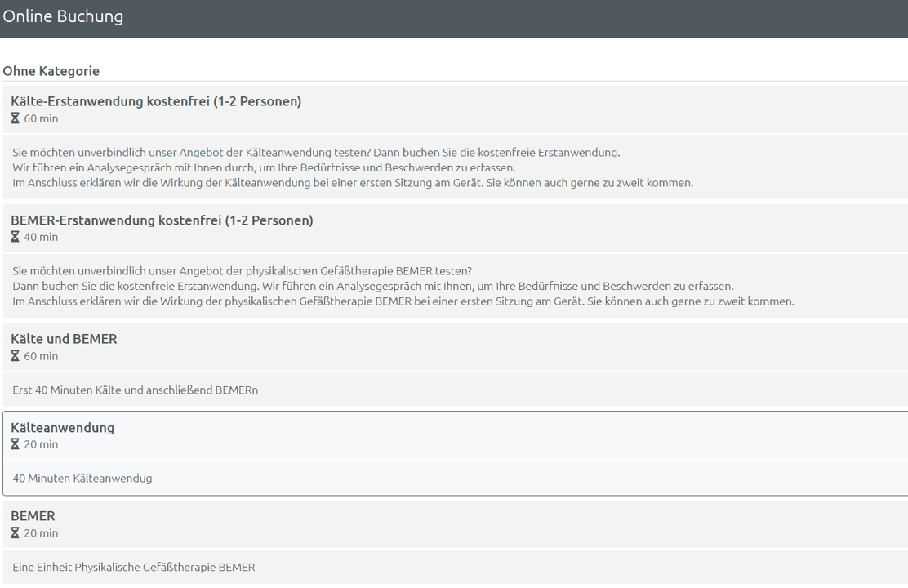The width and height of the screenshot is (908, 588).
Task: Click the '40 Minuten Kälteanwendug' description
Action: pyautogui.click(x=82, y=479)
